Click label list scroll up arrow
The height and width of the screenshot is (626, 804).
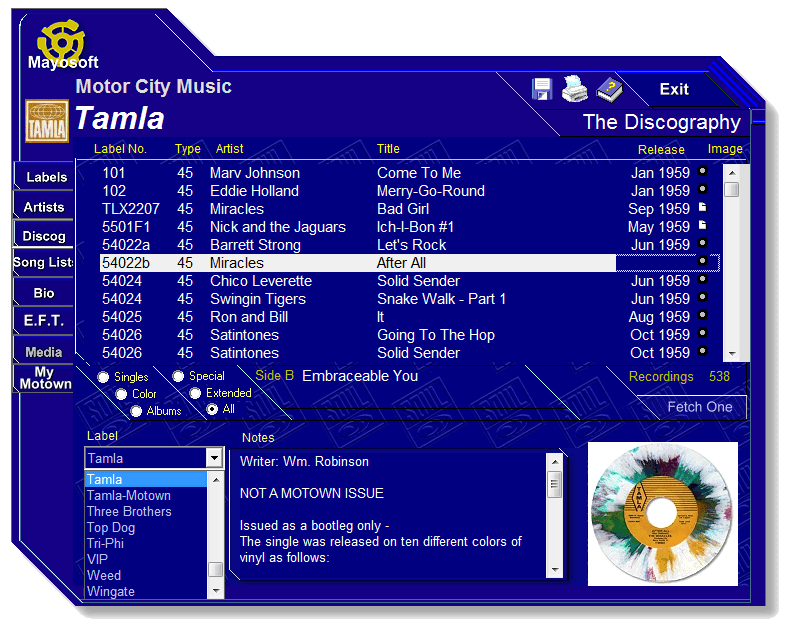pos(216,480)
